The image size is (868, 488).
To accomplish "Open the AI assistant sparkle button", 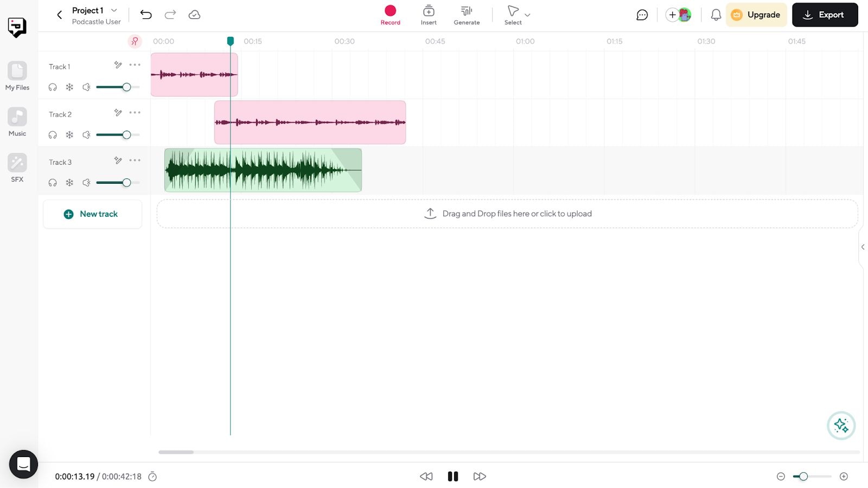I will (841, 426).
